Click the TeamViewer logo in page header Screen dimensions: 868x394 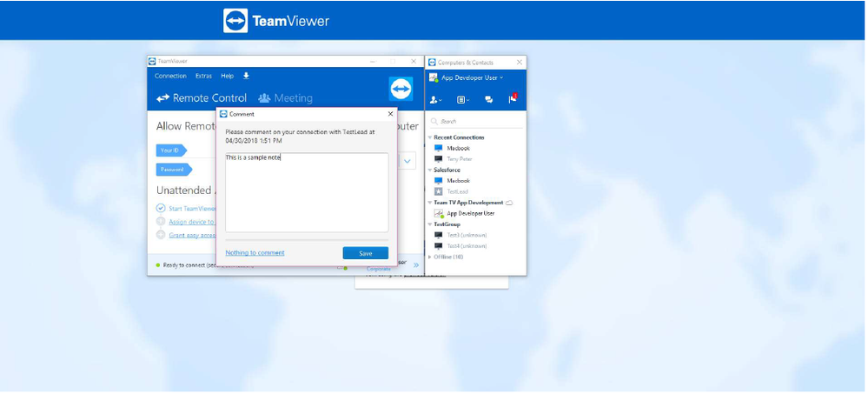pos(276,21)
